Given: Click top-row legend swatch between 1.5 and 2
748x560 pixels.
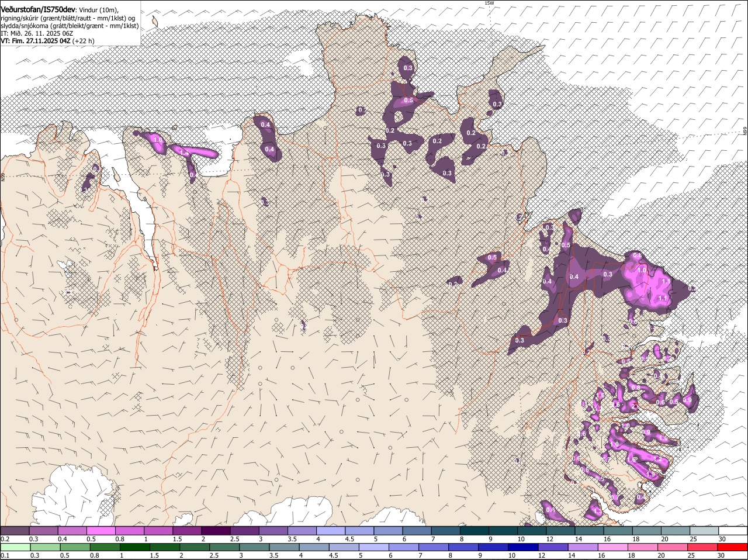Looking at the screenshot, I should [x=187, y=530].
